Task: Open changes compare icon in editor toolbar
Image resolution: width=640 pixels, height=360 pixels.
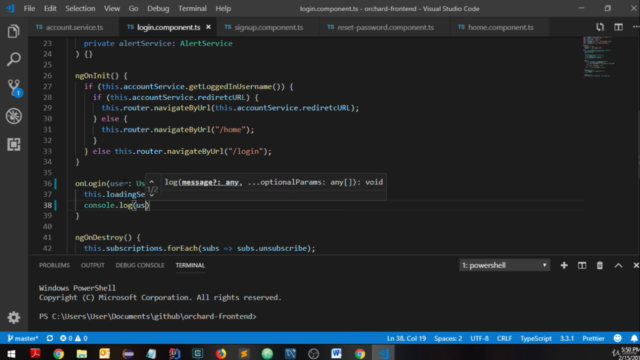Action: point(600,27)
